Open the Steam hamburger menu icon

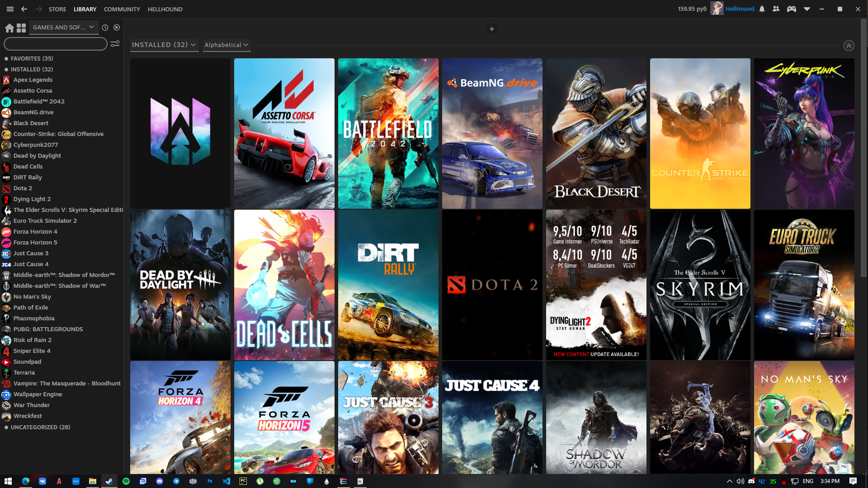9,9
